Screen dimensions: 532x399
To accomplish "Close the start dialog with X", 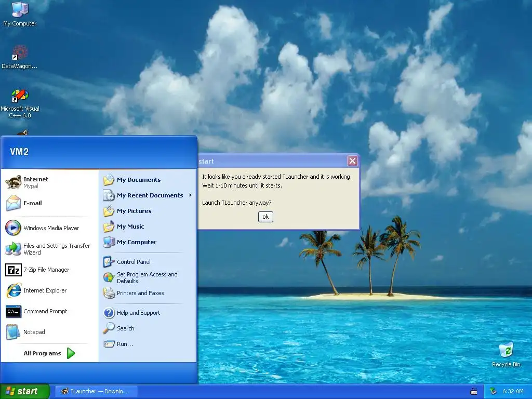I will coord(353,161).
